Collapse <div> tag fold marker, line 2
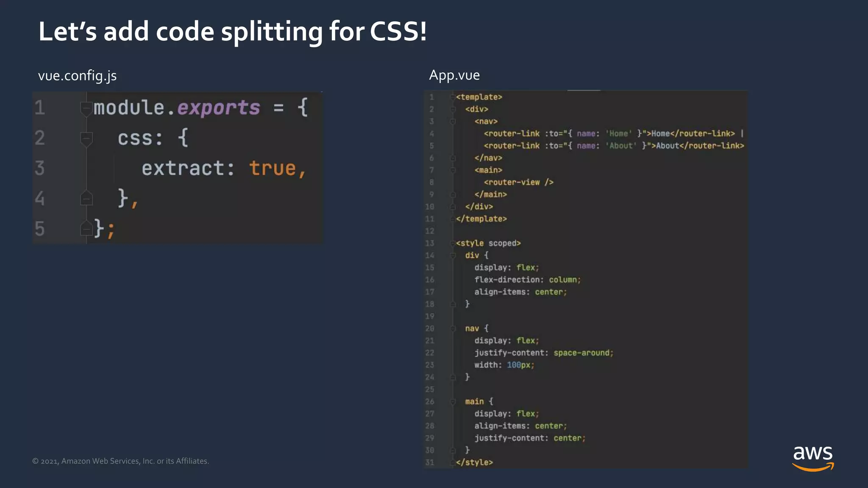Image resolution: width=868 pixels, height=488 pixels. coord(453,109)
